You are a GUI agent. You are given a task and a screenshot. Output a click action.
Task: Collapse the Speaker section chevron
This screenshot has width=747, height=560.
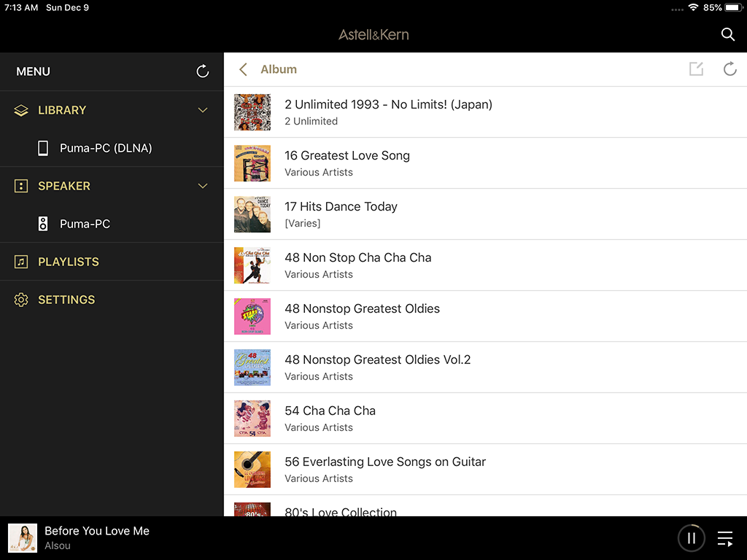tap(203, 186)
